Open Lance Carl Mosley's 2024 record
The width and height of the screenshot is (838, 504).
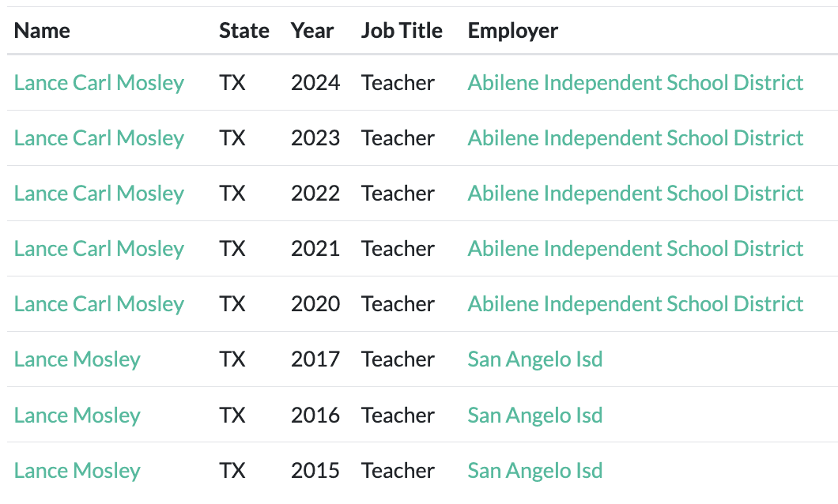[99, 83]
